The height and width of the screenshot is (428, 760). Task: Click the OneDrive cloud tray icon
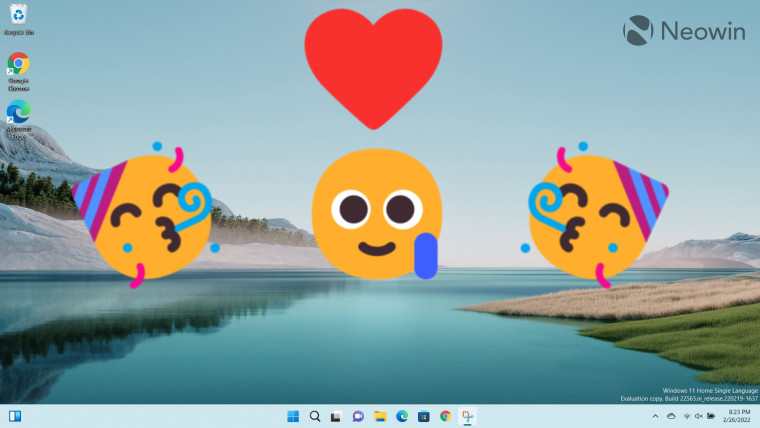pyautogui.click(x=672, y=416)
